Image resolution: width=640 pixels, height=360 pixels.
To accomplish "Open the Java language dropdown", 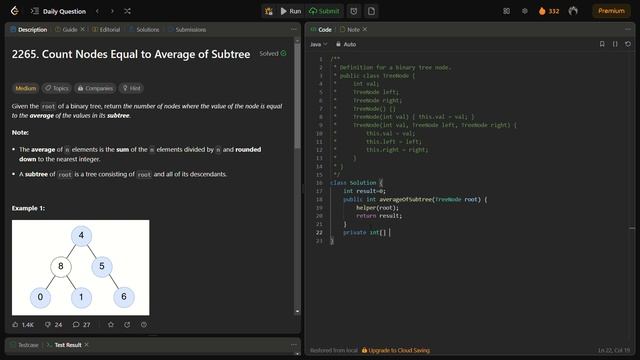I will click(x=319, y=44).
